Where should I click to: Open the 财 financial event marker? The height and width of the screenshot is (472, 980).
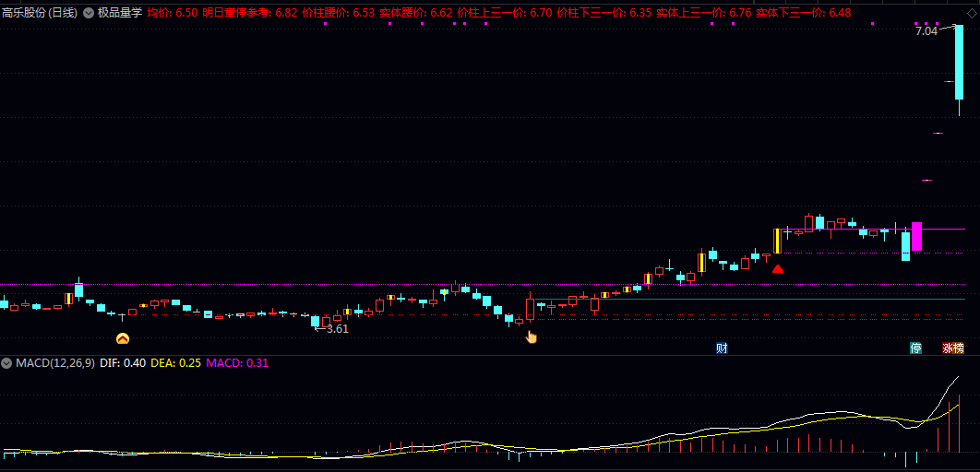[x=722, y=348]
